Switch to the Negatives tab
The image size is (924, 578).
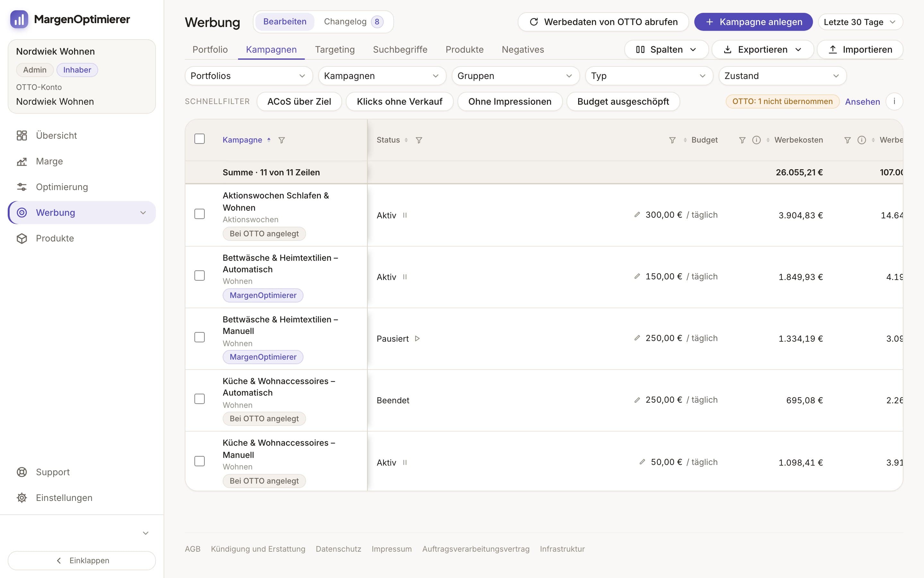click(523, 50)
